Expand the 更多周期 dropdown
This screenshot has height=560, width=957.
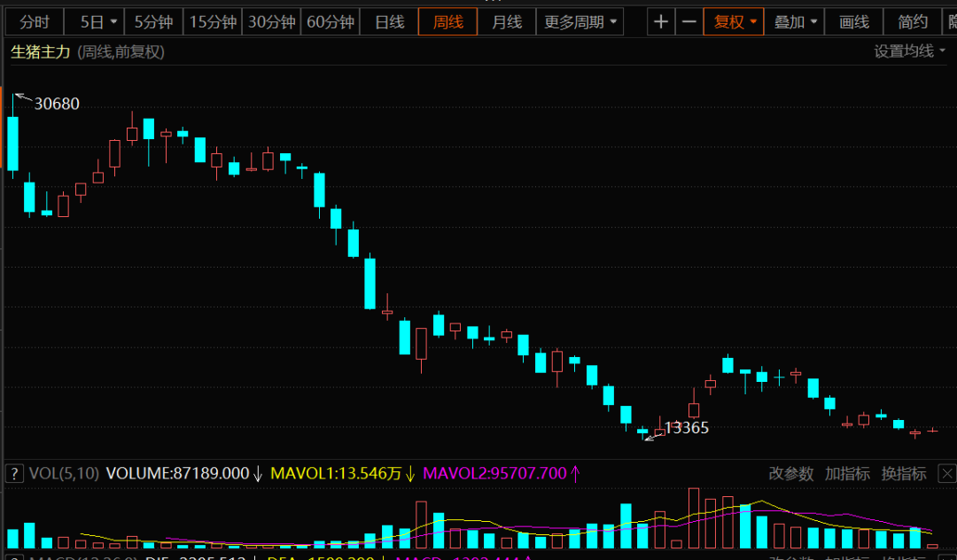pos(582,22)
